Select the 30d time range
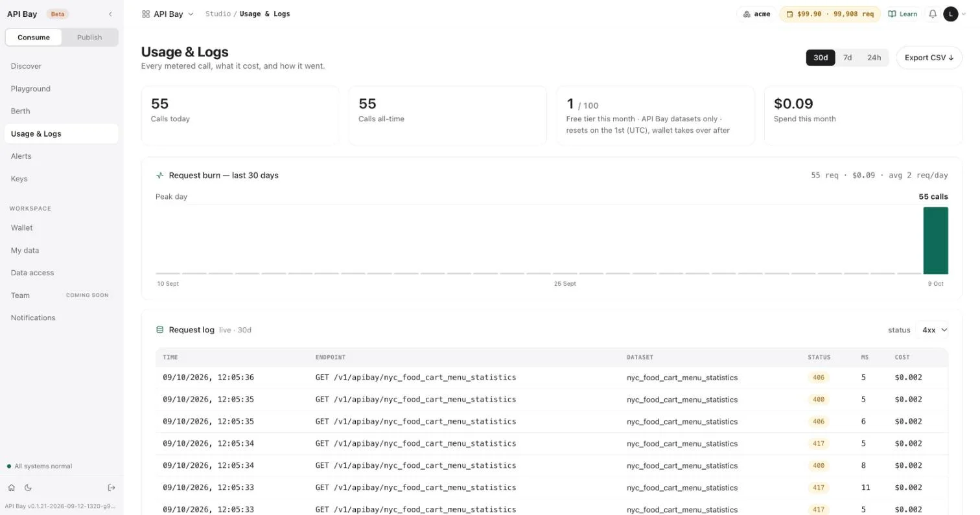 pos(821,58)
